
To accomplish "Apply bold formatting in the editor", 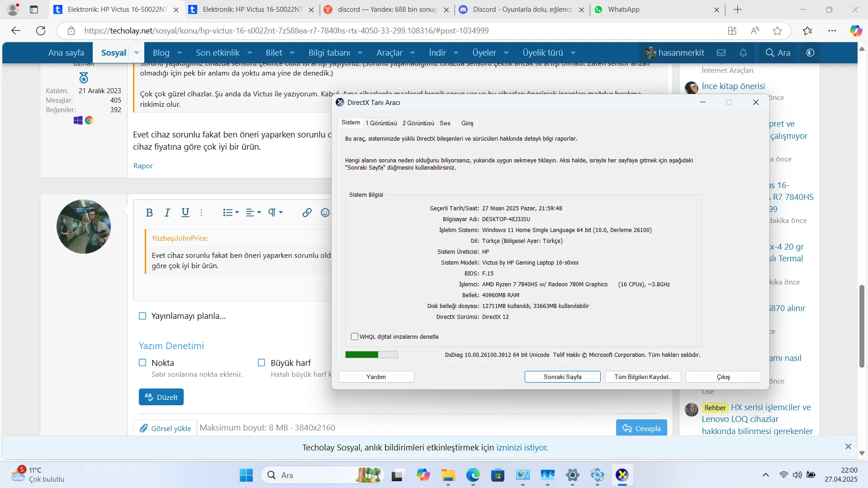I will 149,213.
